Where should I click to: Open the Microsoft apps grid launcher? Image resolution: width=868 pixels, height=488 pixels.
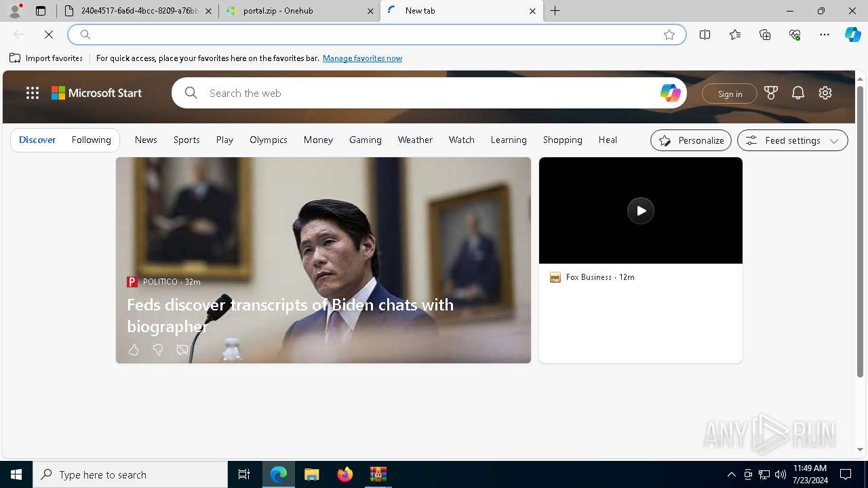32,94
